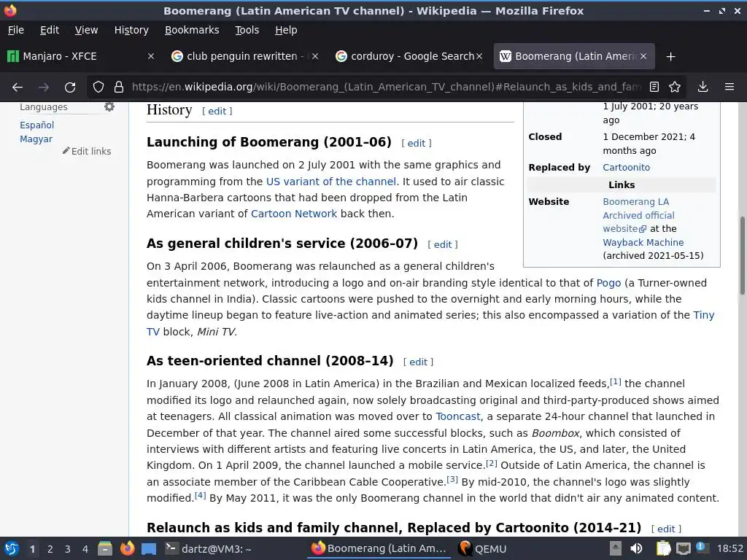
Task: Toggle Reader View icon in address bar
Action: pyautogui.click(x=654, y=87)
